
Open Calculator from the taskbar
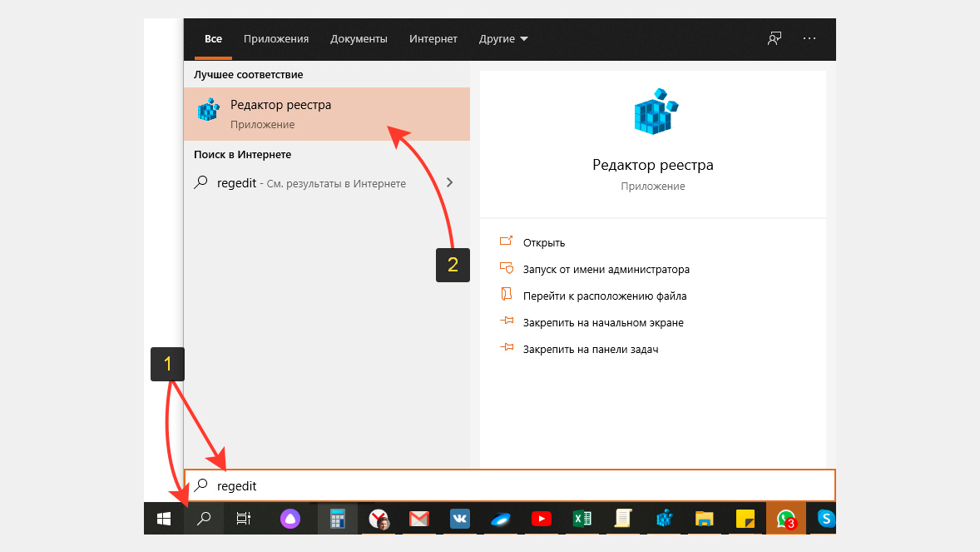[338, 519]
